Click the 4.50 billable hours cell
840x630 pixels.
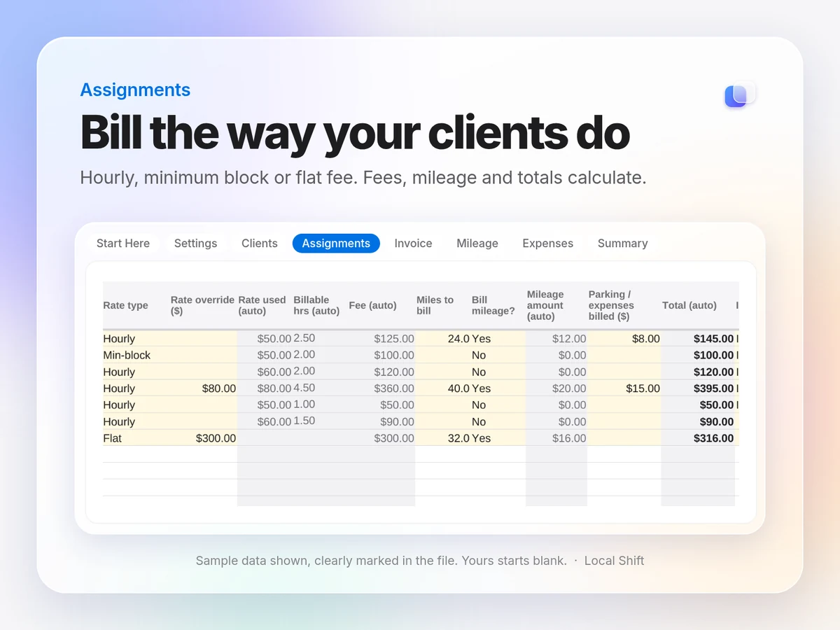(319, 388)
